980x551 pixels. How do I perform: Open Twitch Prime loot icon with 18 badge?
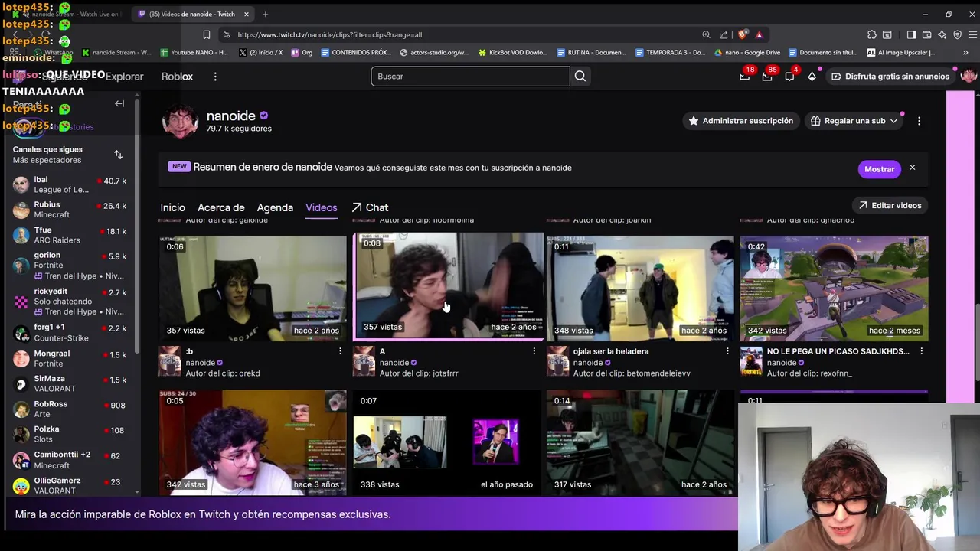[x=745, y=76]
